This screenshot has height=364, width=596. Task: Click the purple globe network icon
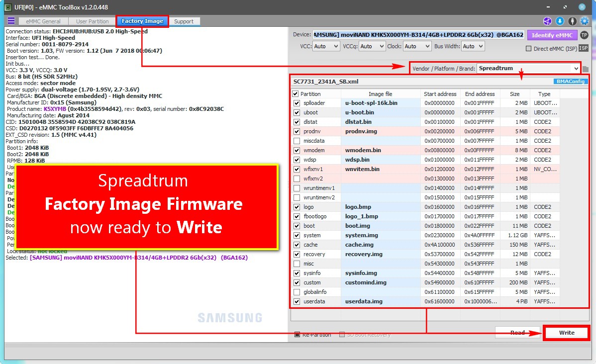547,21
